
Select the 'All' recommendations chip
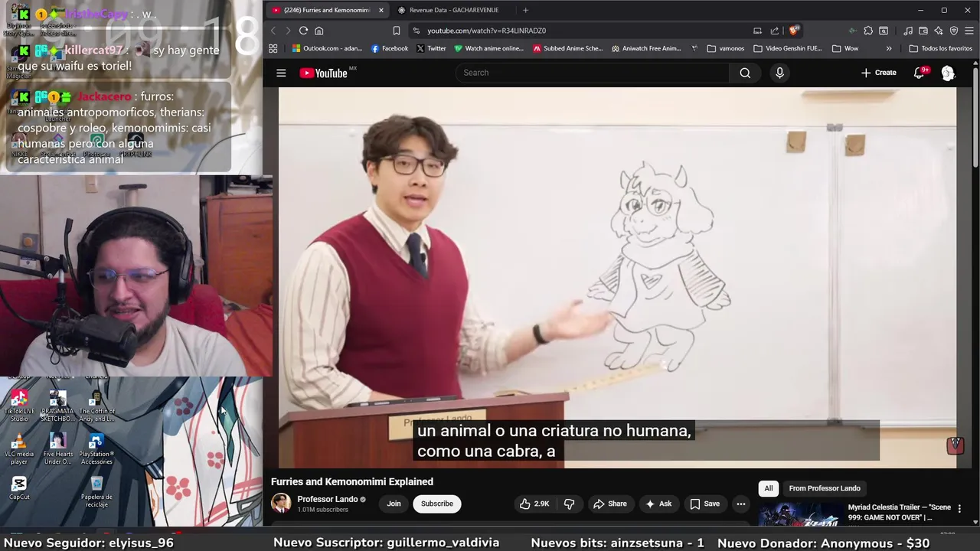point(769,488)
